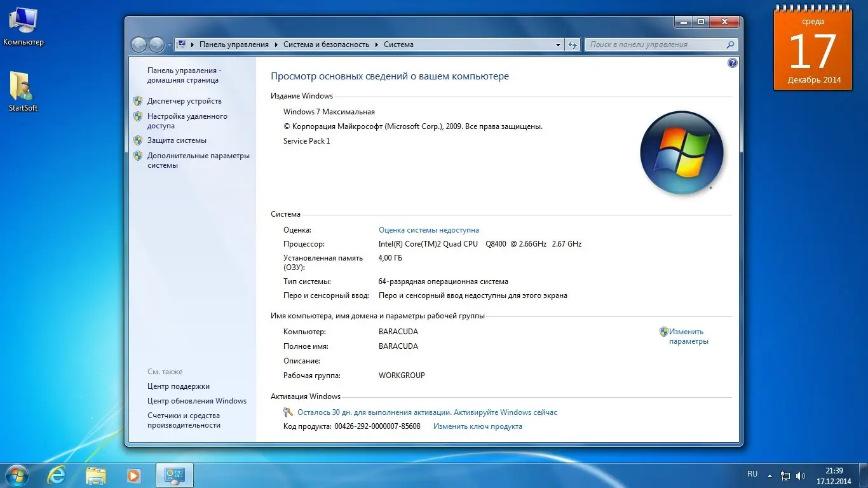Click the product code 00426-292-0000007-85608
The width and height of the screenshot is (868, 488).
coord(377,426)
